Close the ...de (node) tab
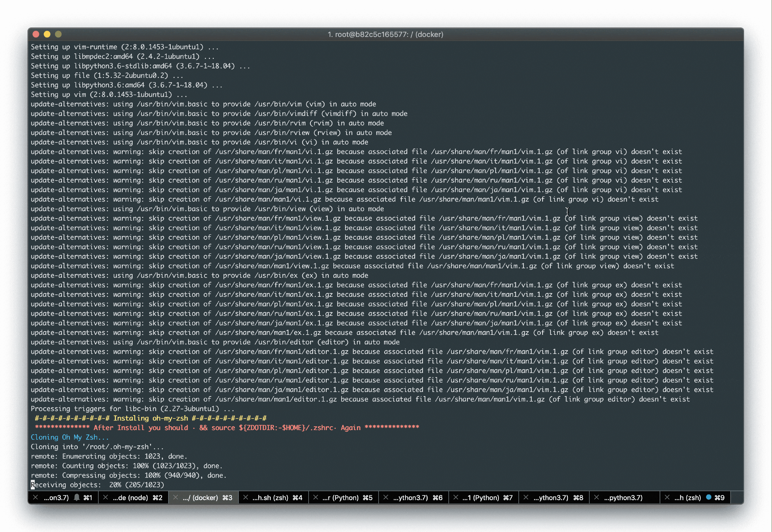The width and height of the screenshot is (772, 532). tap(105, 498)
